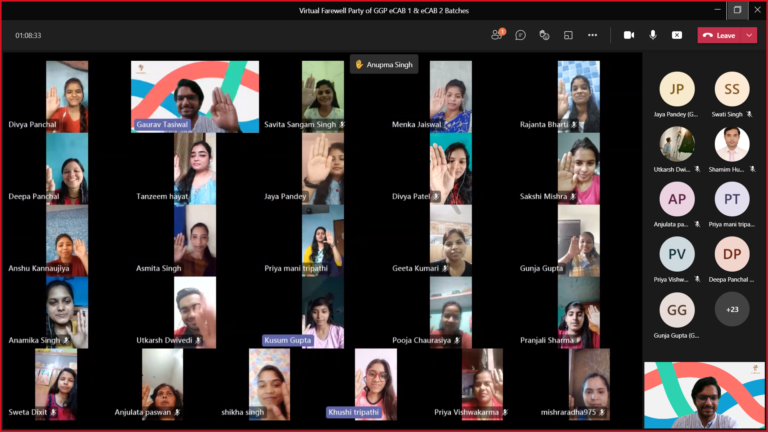Click the PV Priya Vishwakarma avatar
This screenshot has width=768, height=432.
click(677, 254)
